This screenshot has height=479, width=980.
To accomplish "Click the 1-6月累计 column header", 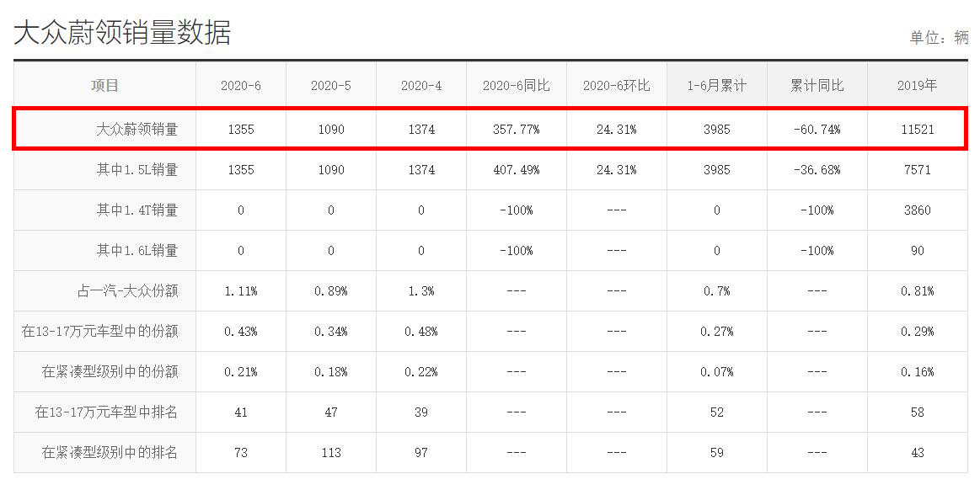I will coord(716,86).
